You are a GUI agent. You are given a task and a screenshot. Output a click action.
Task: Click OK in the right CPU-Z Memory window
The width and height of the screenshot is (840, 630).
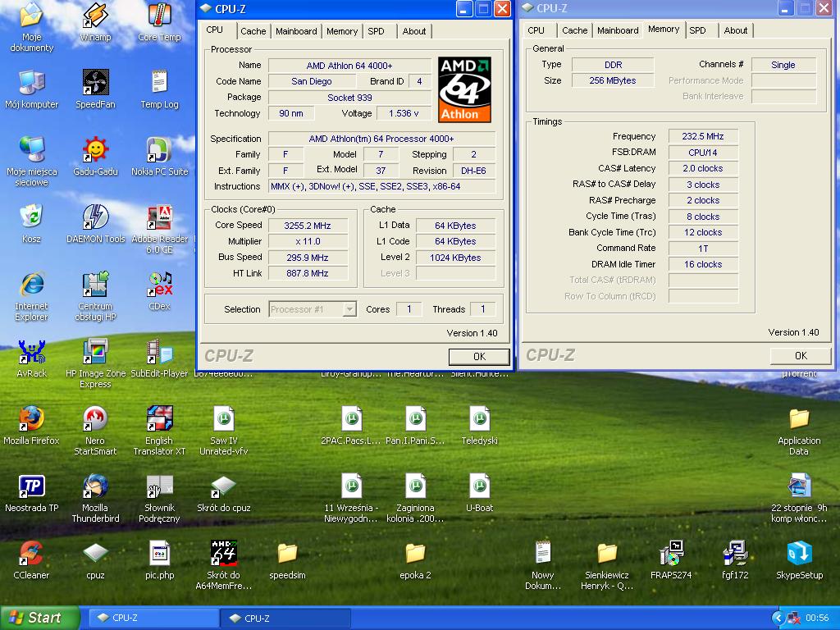point(801,356)
